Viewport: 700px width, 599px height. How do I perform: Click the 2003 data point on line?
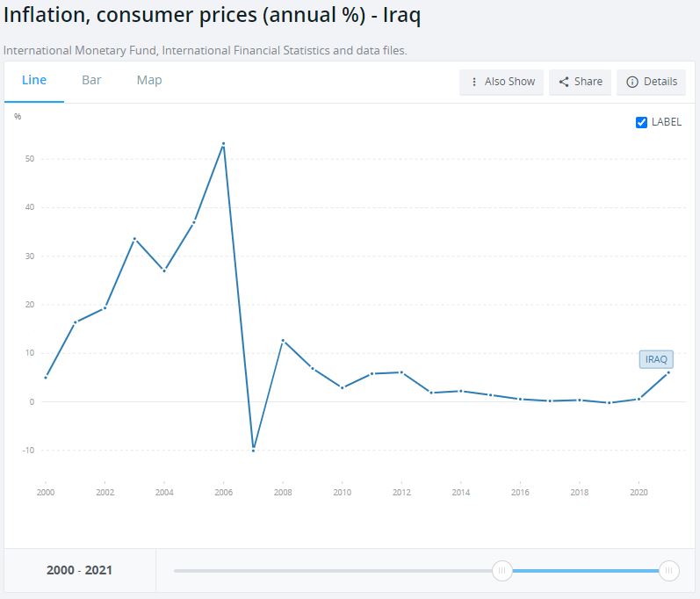pos(134,239)
